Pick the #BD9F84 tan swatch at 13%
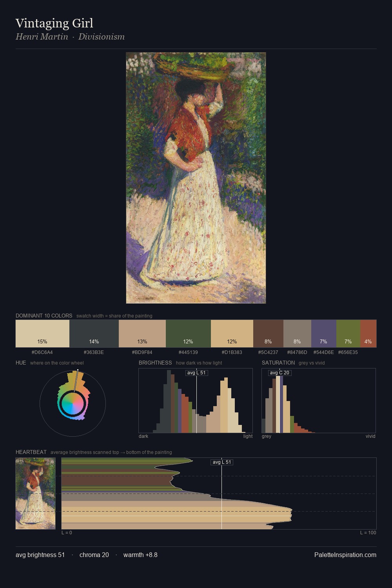 coord(142,334)
